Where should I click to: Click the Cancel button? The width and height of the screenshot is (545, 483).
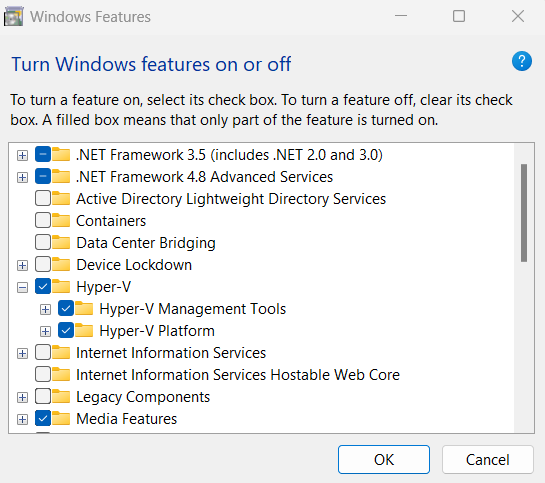tap(487, 459)
